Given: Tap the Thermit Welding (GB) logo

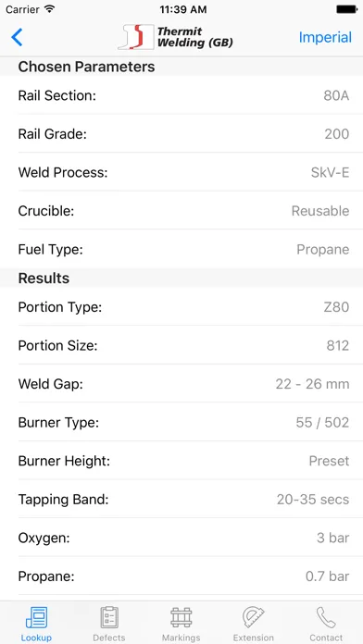Looking at the screenshot, I should (176, 37).
